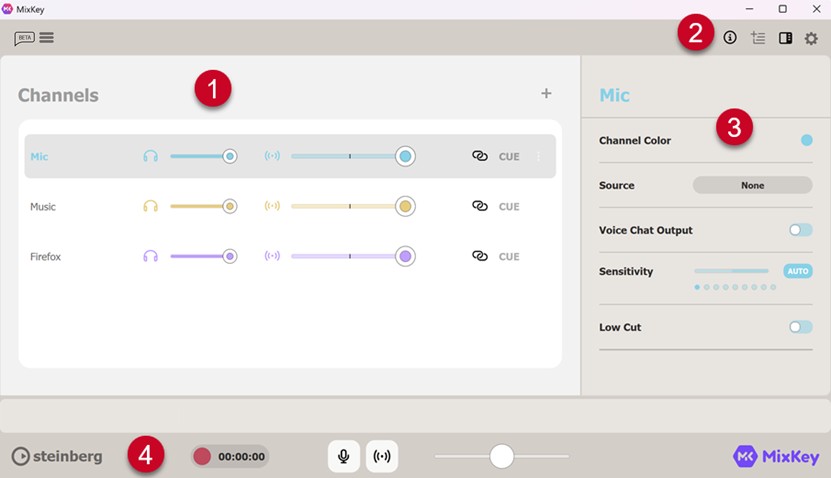Enable Voice Chat Output switch
831x478 pixels.
click(x=800, y=230)
